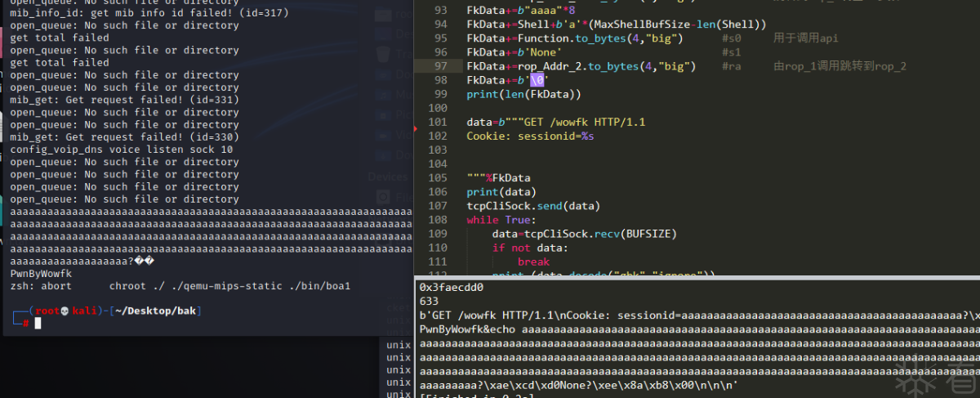Click the #s0 comment beside line 95
Screen dimensions: 980x398
pos(733,38)
